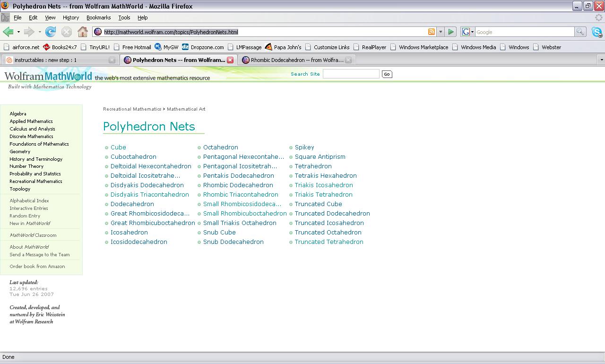Click the Go button beside Search Site
The image size is (605, 364).
387,74
